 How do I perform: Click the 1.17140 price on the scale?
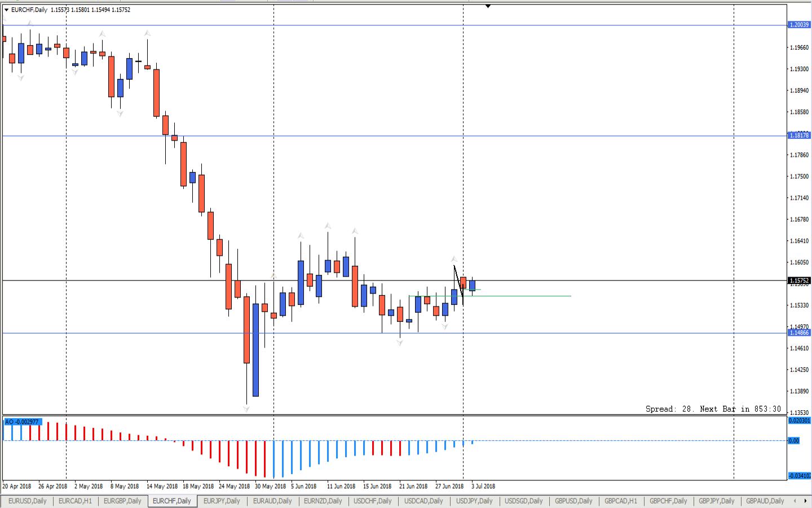[x=800, y=198]
